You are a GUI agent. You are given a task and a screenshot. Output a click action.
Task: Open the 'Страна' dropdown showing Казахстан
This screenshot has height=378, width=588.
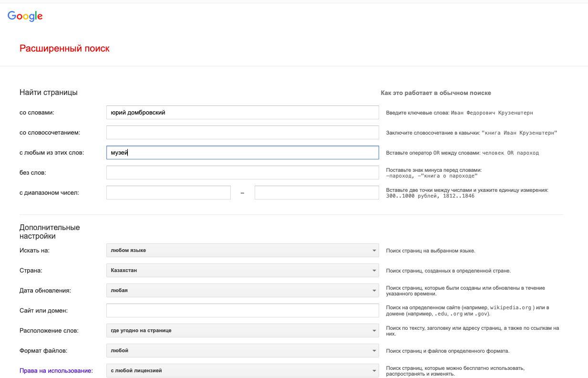click(242, 270)
